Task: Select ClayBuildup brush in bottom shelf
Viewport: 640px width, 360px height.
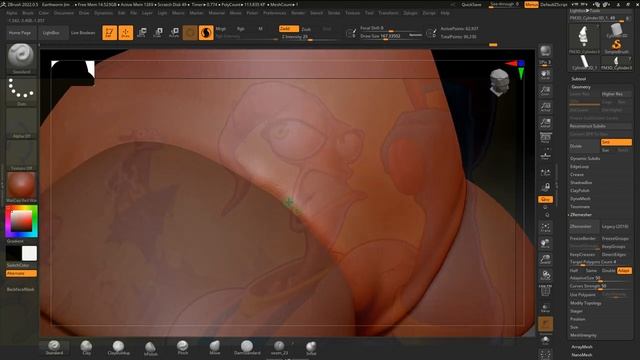Action: click(x=118, y=348)
